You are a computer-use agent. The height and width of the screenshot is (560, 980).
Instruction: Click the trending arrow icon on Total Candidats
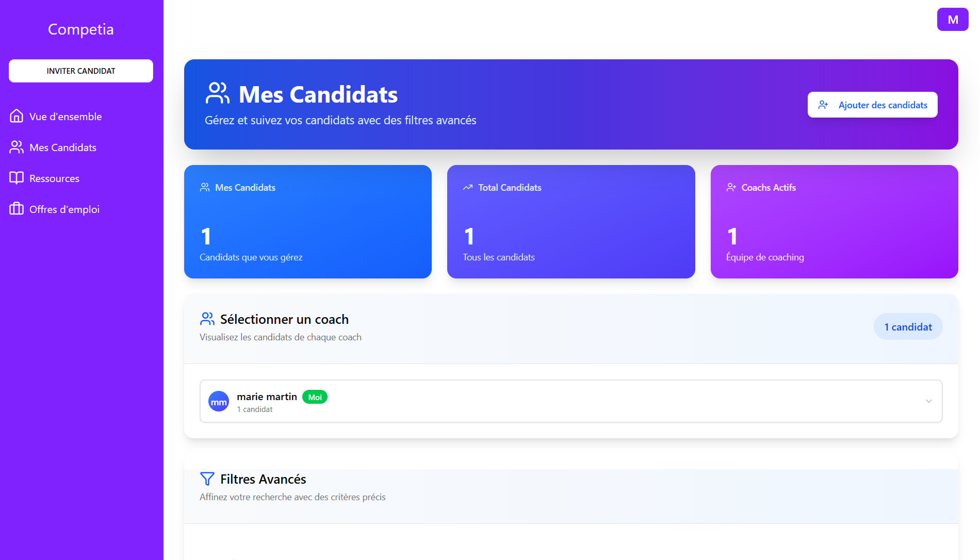coord(468,188)
